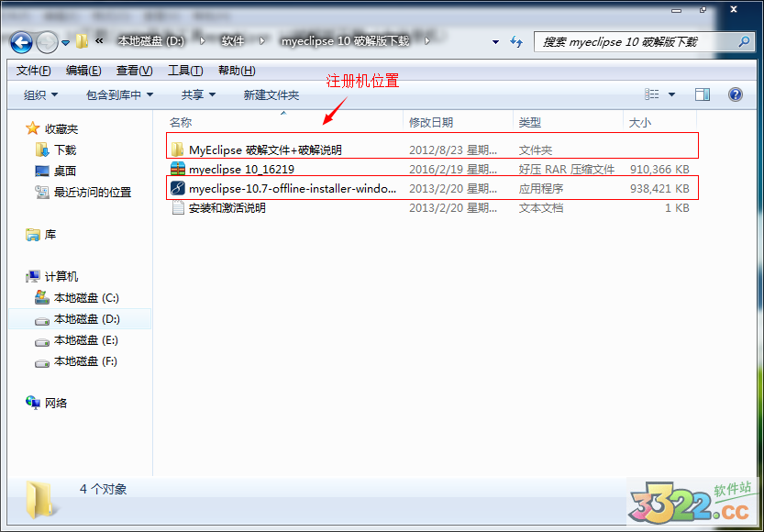This screenshot has width=764, height=532.
Task: Open the 编辑(E) menu
Action: coord(83,71)
